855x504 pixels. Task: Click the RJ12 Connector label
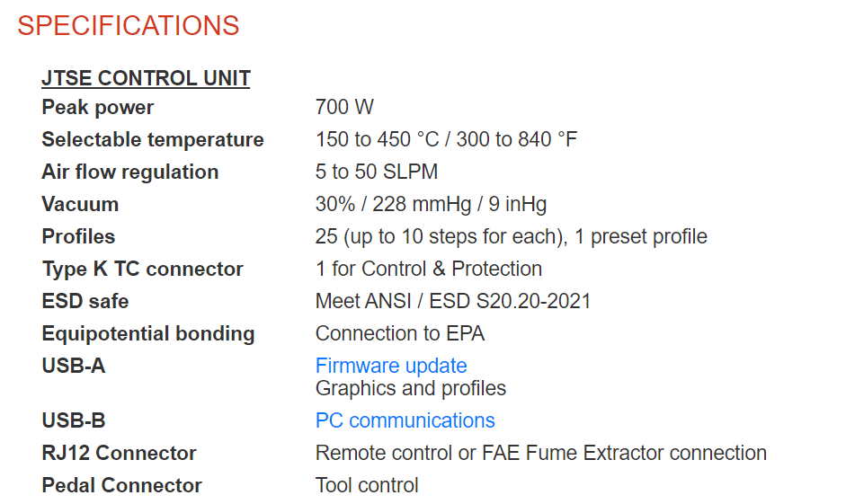[120, 454]
